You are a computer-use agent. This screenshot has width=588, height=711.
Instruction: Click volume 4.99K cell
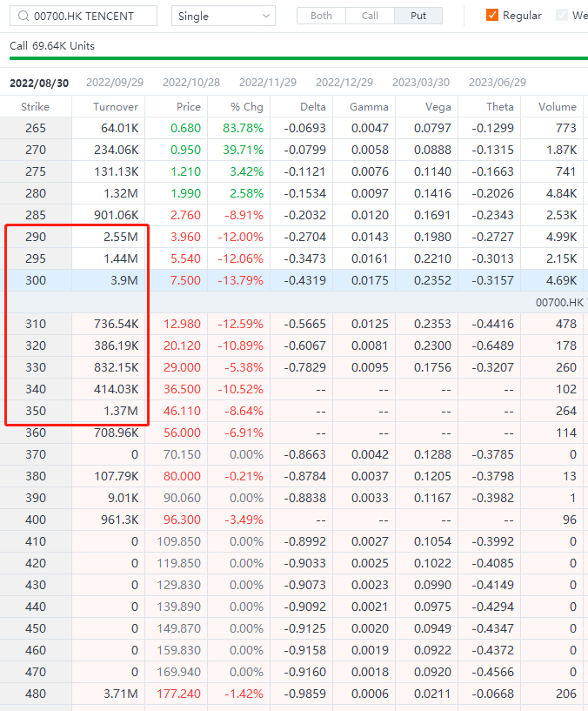[561, 238]
